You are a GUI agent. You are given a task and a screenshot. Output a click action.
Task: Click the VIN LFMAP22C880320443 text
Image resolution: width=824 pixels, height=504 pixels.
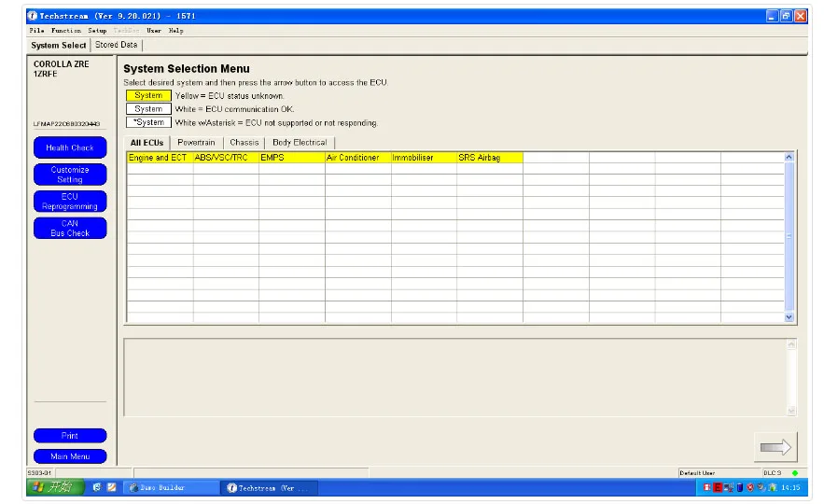[67, 124]
